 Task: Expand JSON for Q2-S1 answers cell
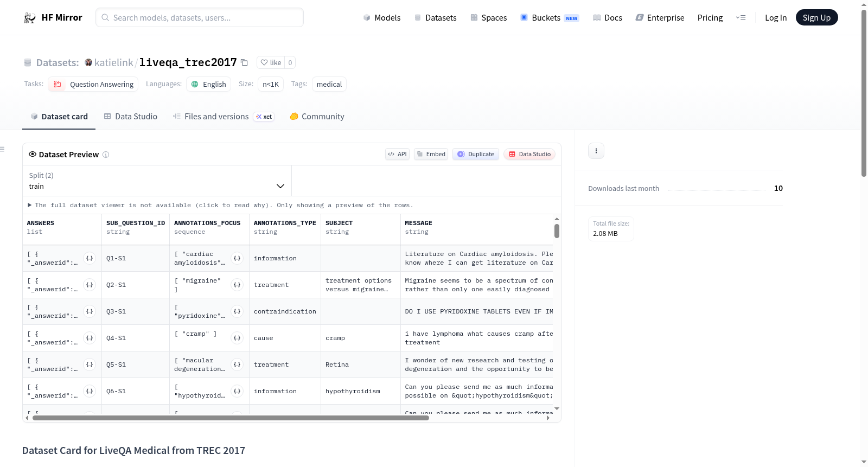[90, 285]
